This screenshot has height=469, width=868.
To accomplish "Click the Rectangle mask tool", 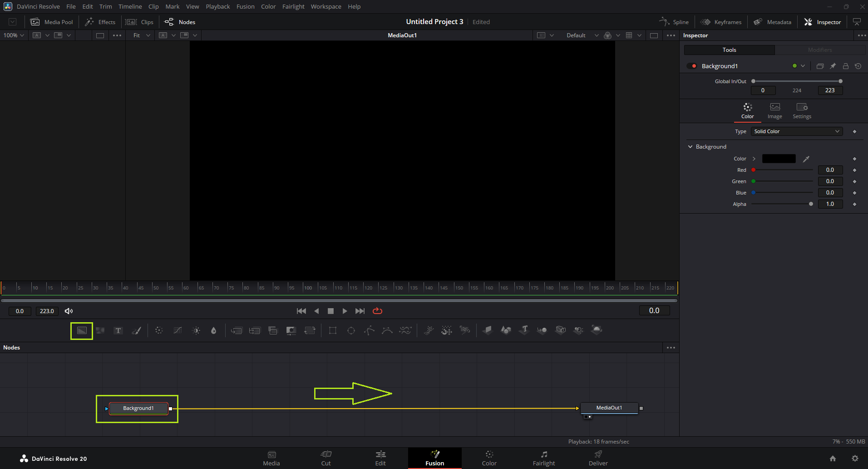I will click(333, 330).
